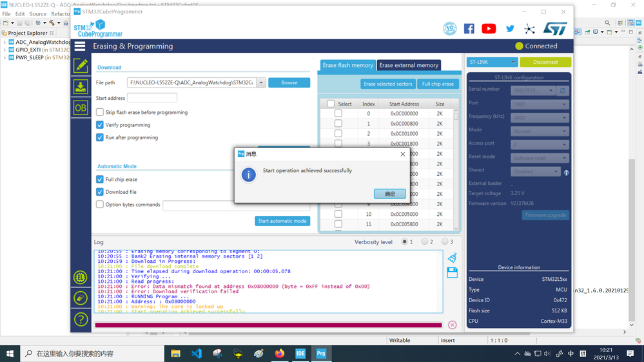
Task: Confirm the success message with 确定
Action: 390,194
